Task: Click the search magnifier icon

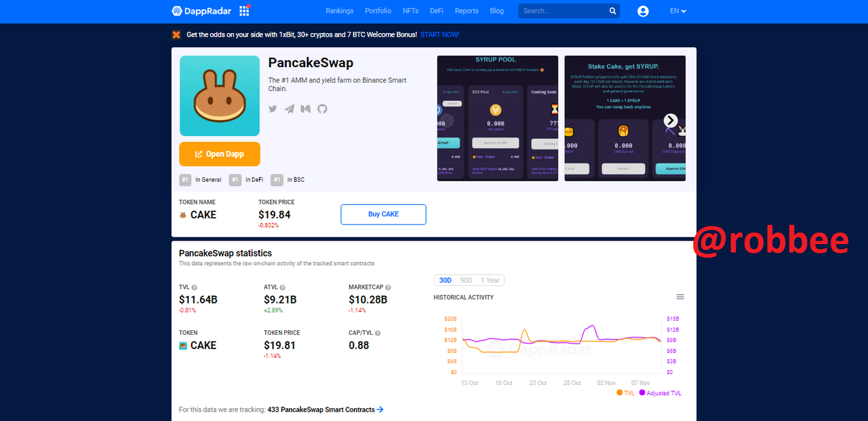Action: click(x=612, y=11)
